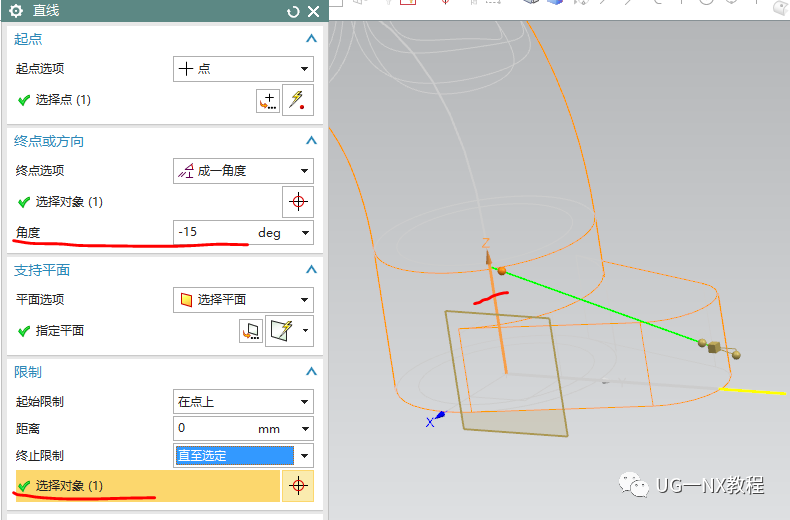790x520 pixels.
Task: Click the orange start point handle on the line
Action: pos(501,271)
